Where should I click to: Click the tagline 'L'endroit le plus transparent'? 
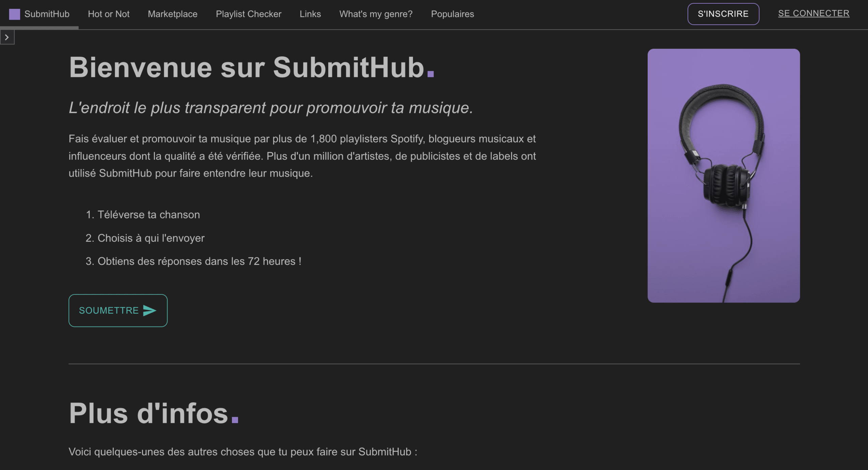(271, 108)
